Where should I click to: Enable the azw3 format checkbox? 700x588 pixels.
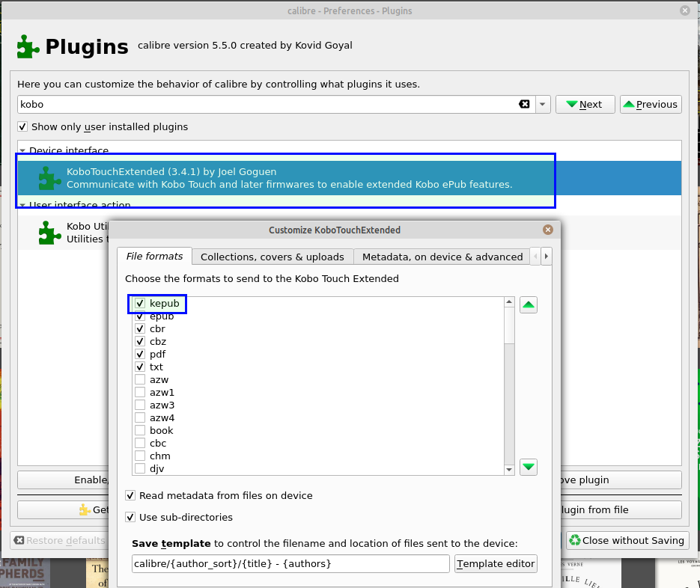click(x=140, y=405)
